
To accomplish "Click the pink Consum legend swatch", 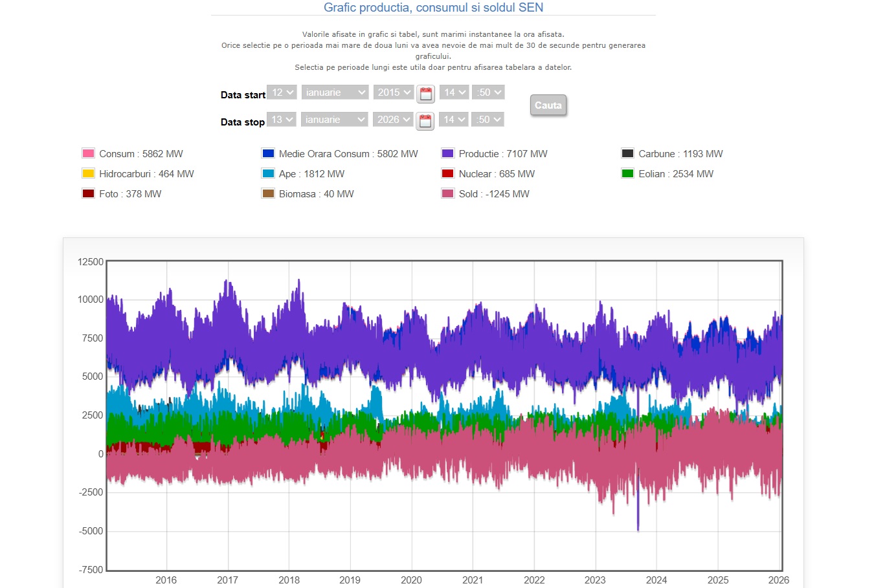I will [x=89, y=153].
